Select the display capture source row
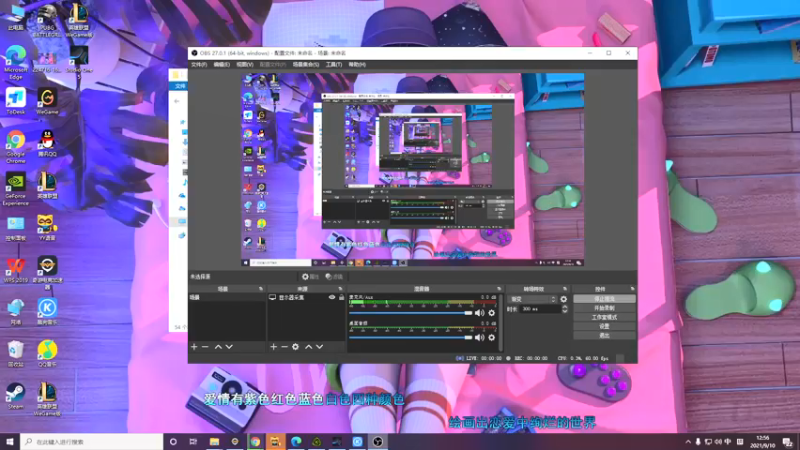800x450 pixels. 306,297
